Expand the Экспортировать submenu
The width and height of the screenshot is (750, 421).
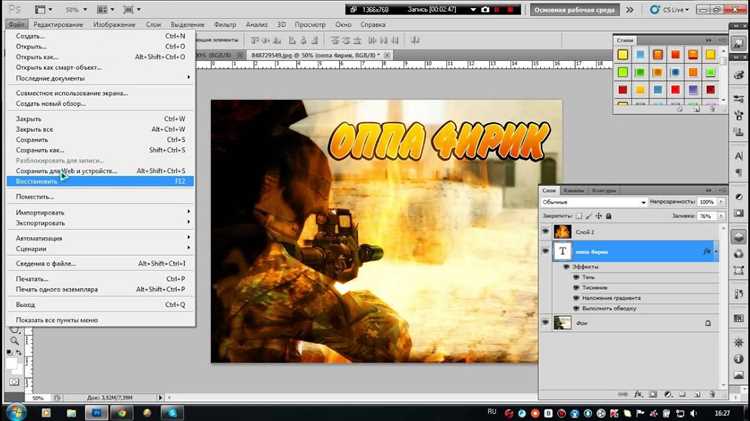tap(100, 223)
